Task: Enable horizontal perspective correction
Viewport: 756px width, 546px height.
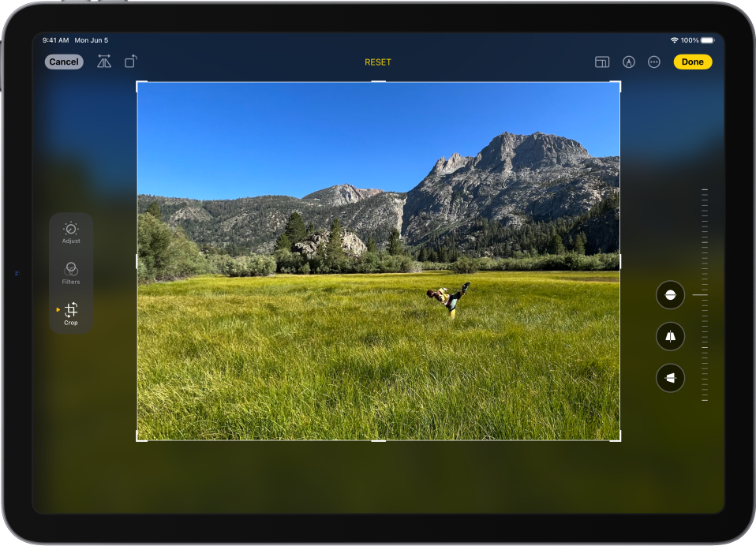Action: click(x=669, y=377)
